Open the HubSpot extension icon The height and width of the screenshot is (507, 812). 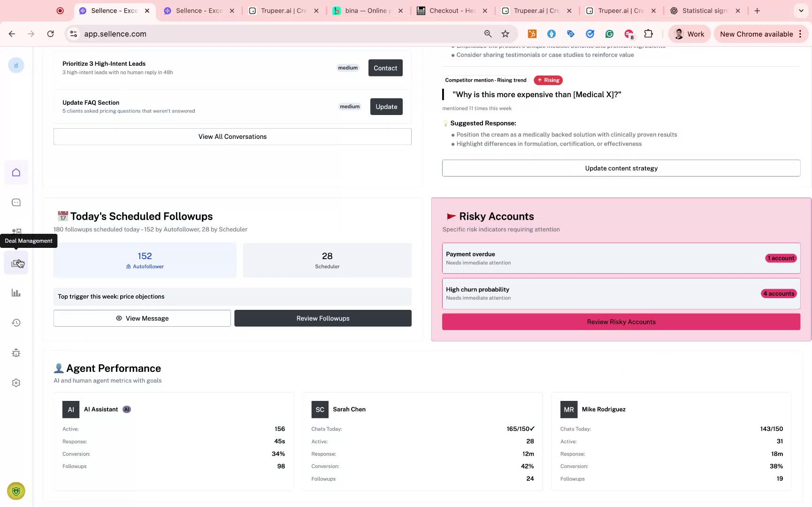tap(532, 34)
